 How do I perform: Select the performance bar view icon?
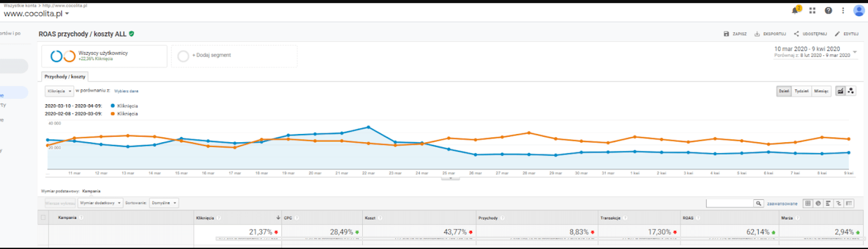pyautogui.click(x=828, y=203)
